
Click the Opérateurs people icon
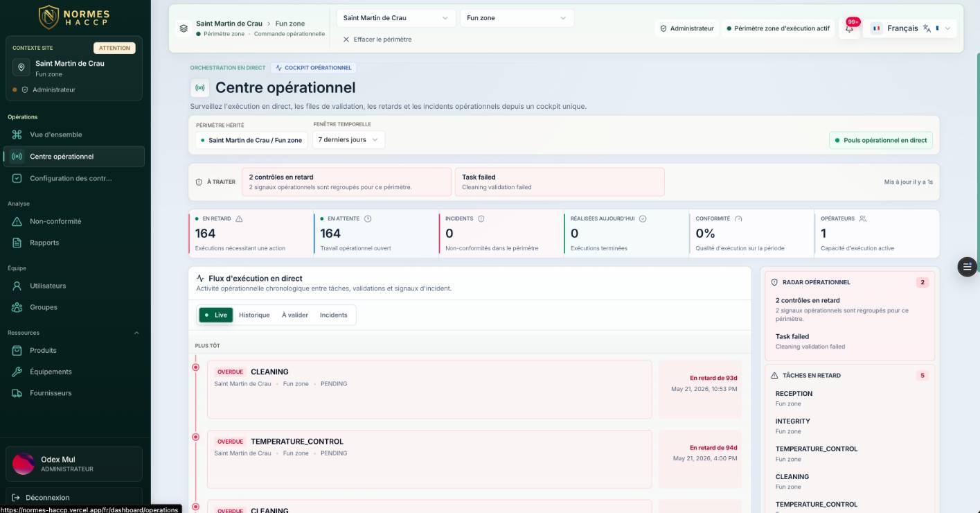point(863,218)
